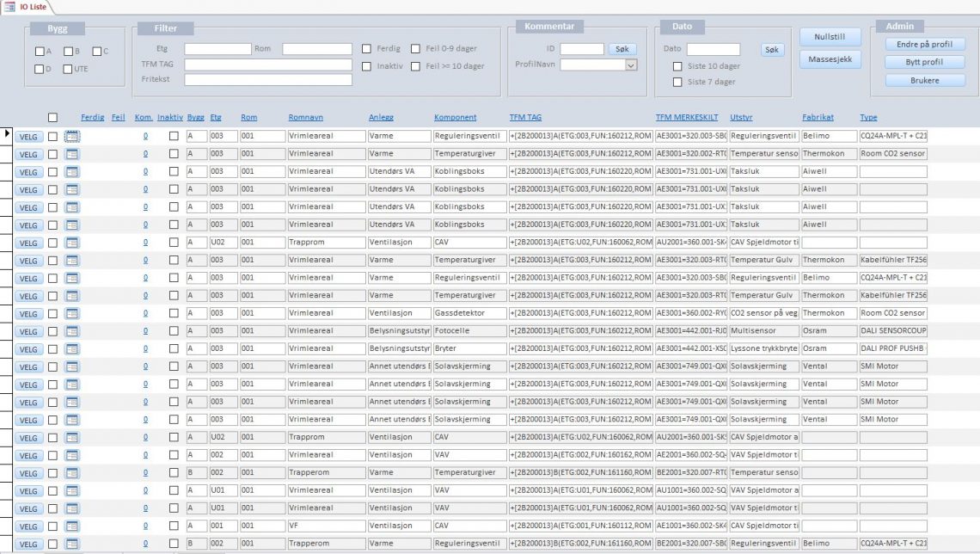The height and width of the screenshot is (554, 980).
Task: Open detail form icon for Bryter row
Action: (72, 349)
